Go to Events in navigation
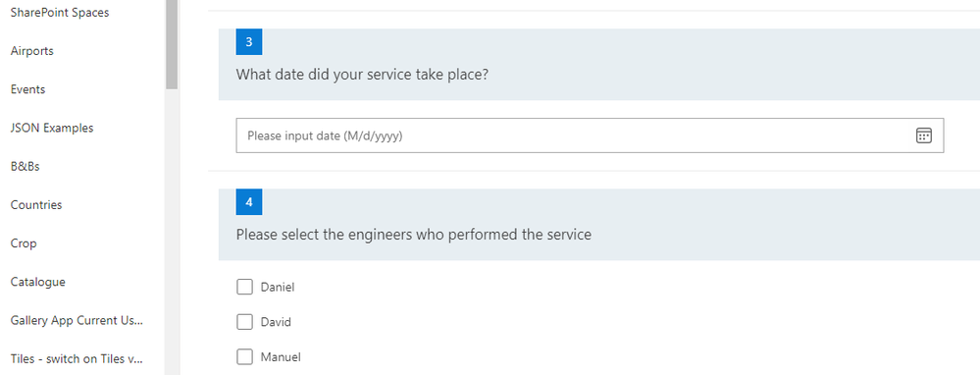 tap(28, 89)
